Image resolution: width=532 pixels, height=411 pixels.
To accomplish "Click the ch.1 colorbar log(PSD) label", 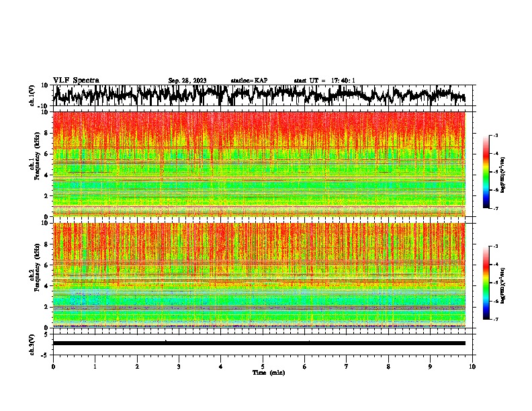I will (503, 175).
